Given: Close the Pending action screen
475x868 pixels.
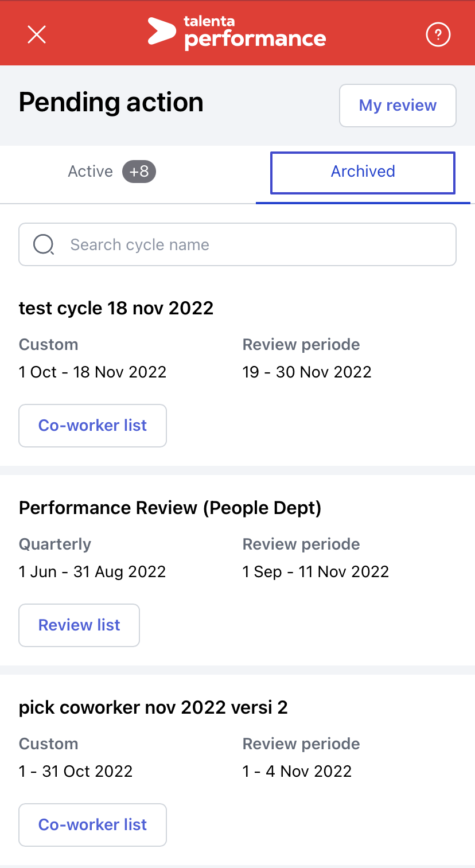Looking at the screenshot, I should tap(36, 34).
